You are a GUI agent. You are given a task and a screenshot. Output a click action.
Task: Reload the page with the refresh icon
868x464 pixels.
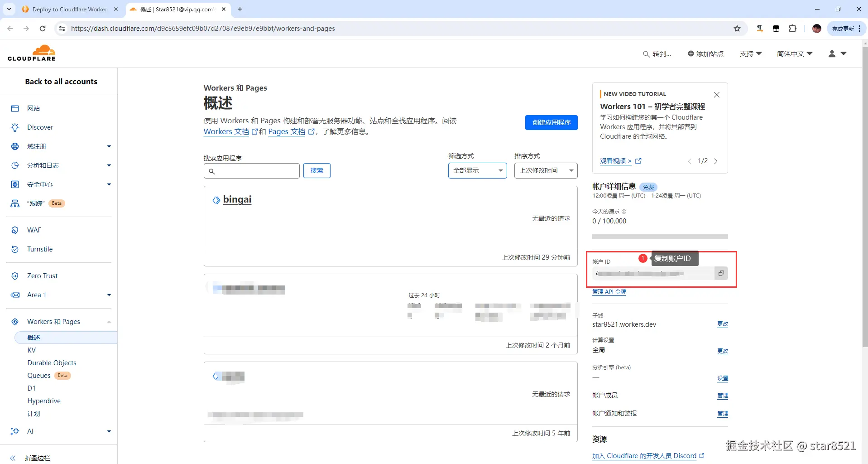(43, 29)
